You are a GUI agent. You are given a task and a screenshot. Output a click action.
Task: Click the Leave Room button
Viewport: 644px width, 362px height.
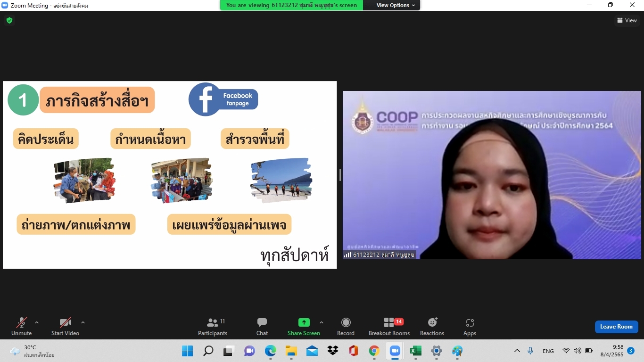click(616, 327)
